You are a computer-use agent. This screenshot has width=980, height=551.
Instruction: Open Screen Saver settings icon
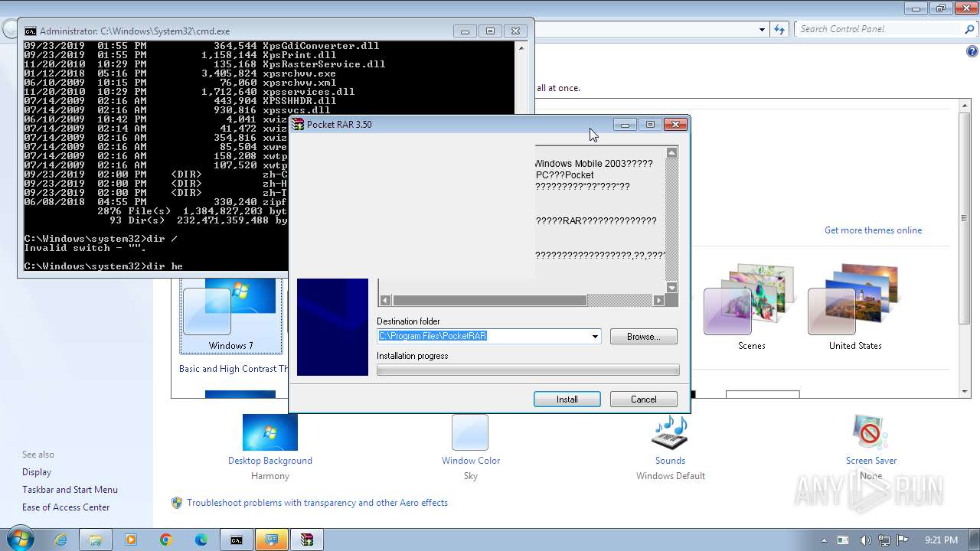(x=871, y=432)
